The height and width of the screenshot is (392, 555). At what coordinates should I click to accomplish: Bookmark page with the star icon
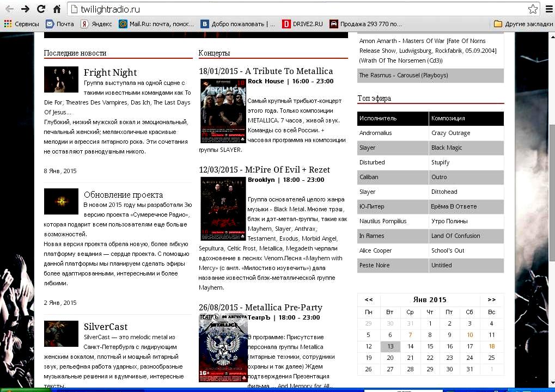click(532, 9)
